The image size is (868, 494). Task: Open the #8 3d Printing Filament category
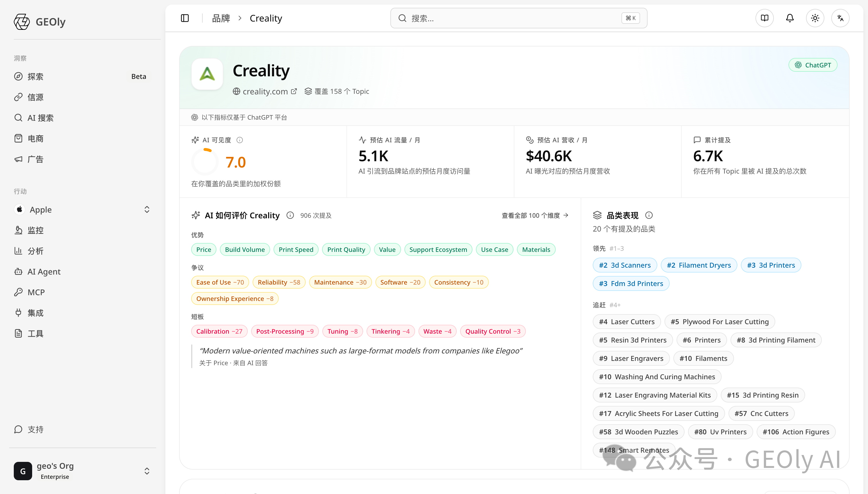(776, 340)
